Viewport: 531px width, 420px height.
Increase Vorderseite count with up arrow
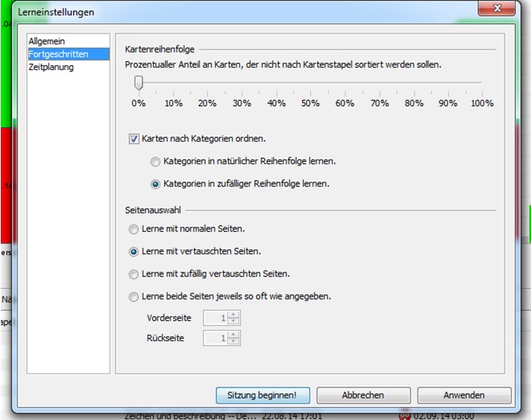coord(234,315)
